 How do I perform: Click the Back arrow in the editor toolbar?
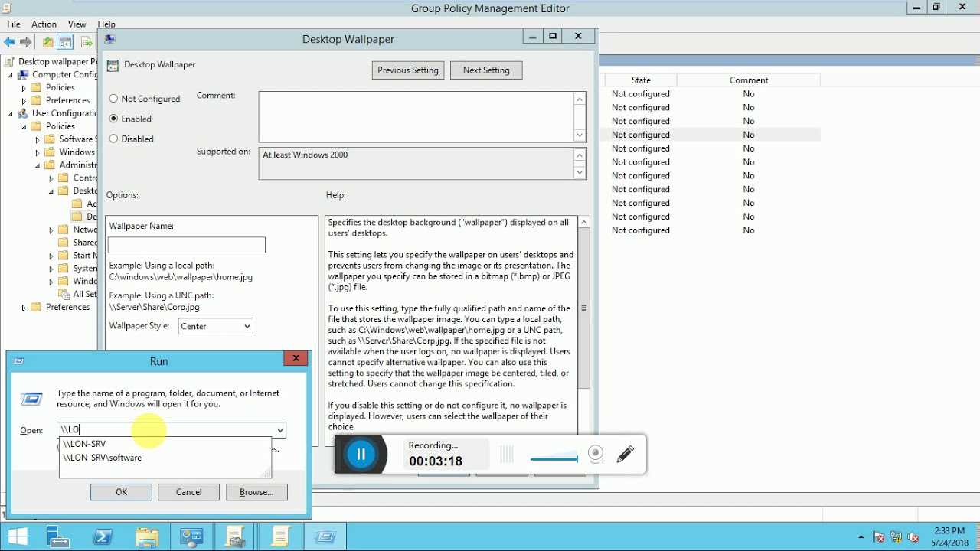9,42
